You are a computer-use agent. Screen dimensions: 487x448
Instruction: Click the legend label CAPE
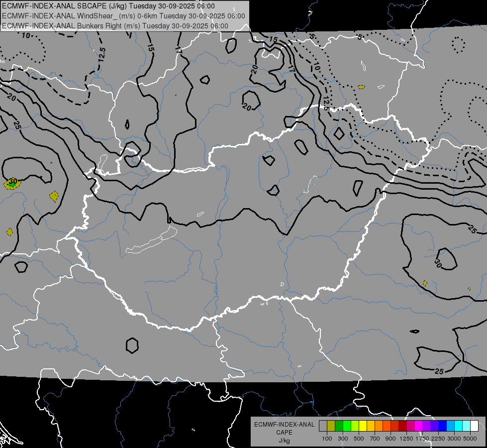[284, 433]
